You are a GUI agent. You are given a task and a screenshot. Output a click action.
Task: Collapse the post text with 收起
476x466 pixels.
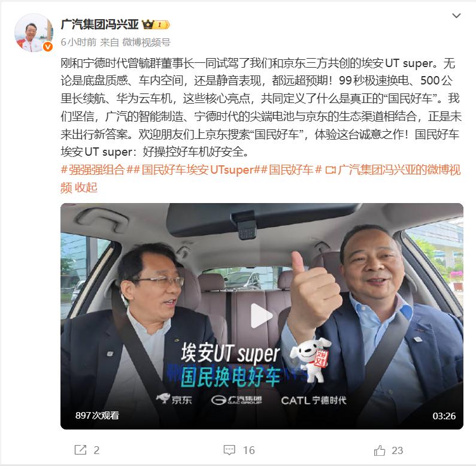(x=86, y=187)
